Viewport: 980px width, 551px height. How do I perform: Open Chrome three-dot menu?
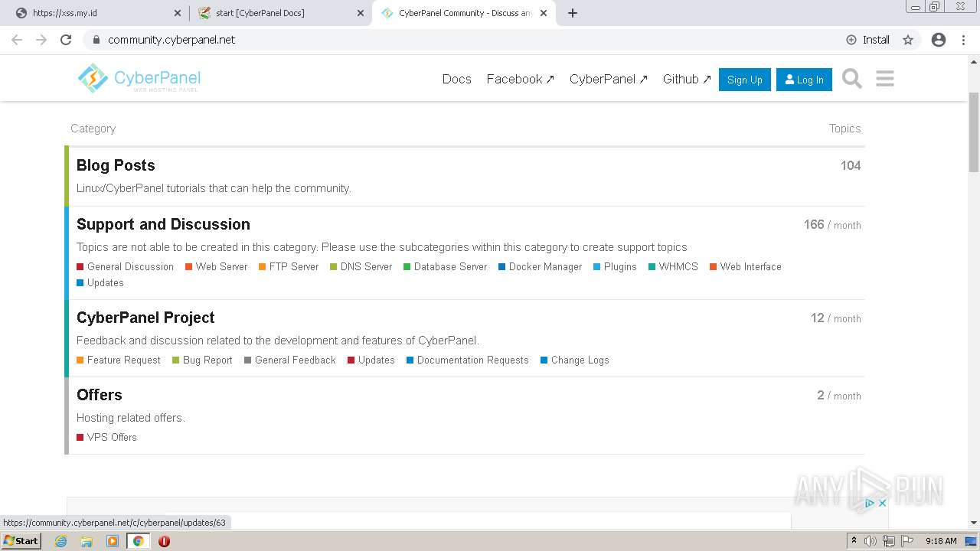[963, 40]
